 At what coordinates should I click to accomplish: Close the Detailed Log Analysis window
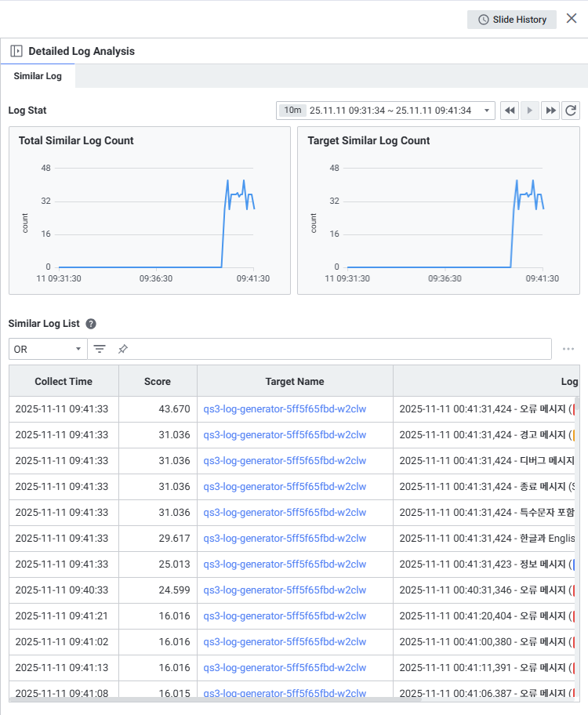572,19
